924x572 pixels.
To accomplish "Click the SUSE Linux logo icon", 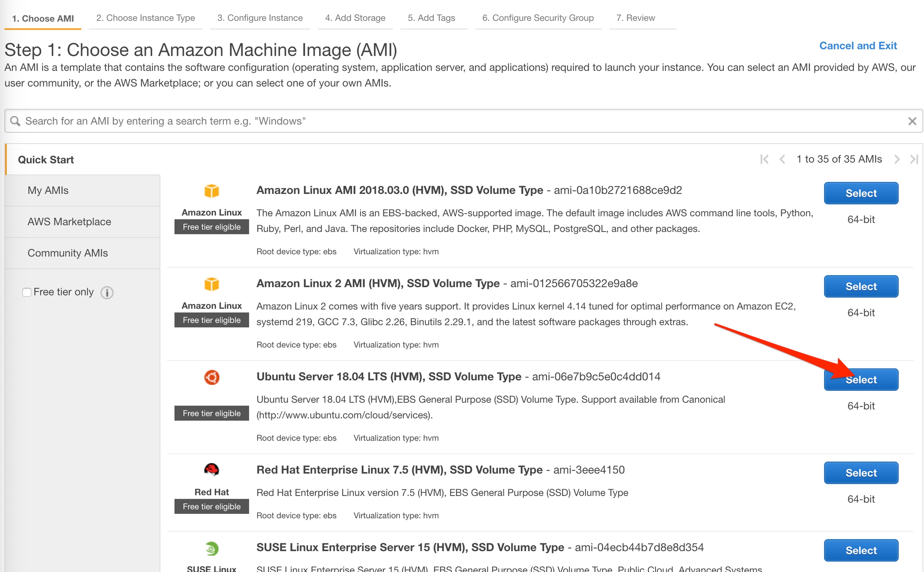I will coord(211,548).
